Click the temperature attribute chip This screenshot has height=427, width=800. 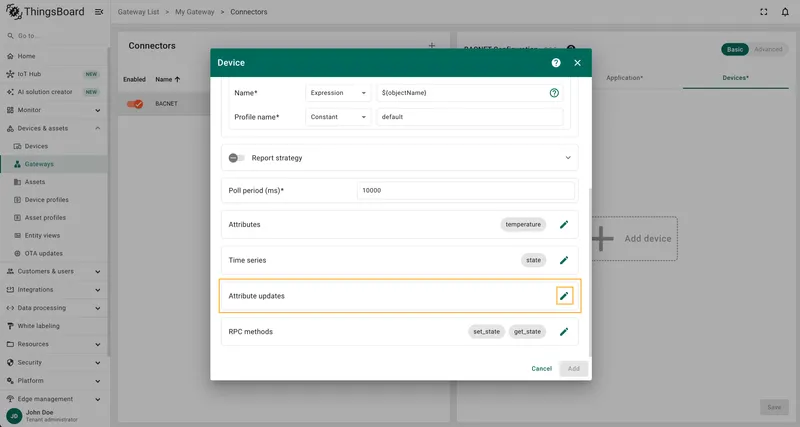click(x=523, y=224)
